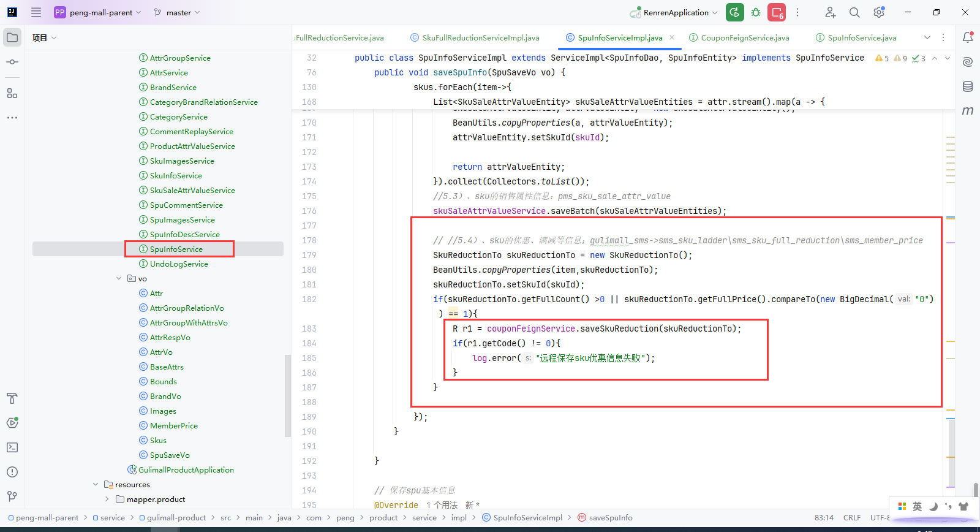Viewport: 980px width, 532px height.
Task: Open the Structure tool window
Action: click(12, 93)
